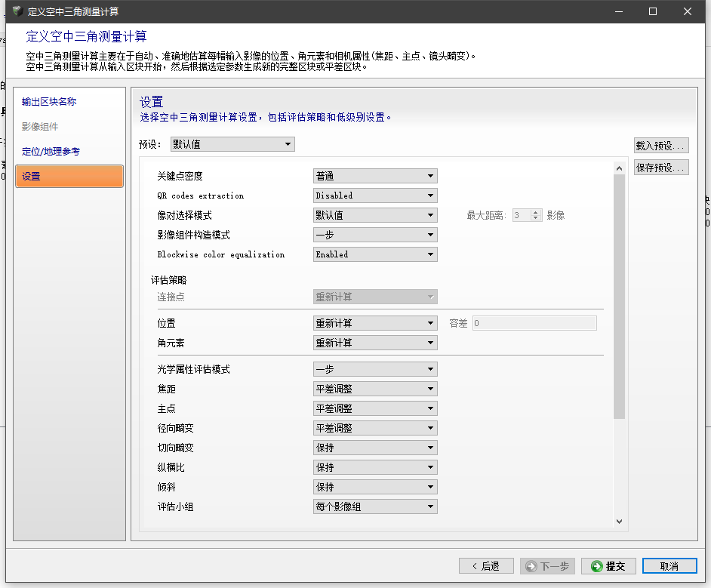Expand the 评估小组 dropdown

coord(375,506)
